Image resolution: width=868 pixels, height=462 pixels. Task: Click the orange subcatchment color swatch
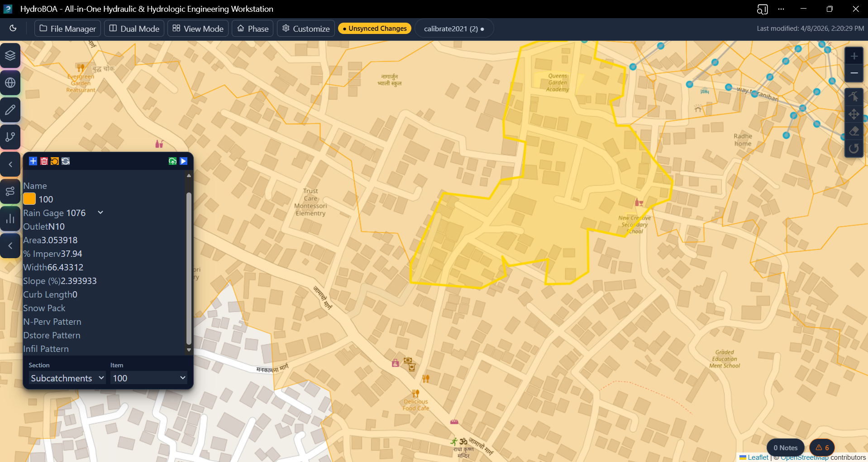click(29, 199)
